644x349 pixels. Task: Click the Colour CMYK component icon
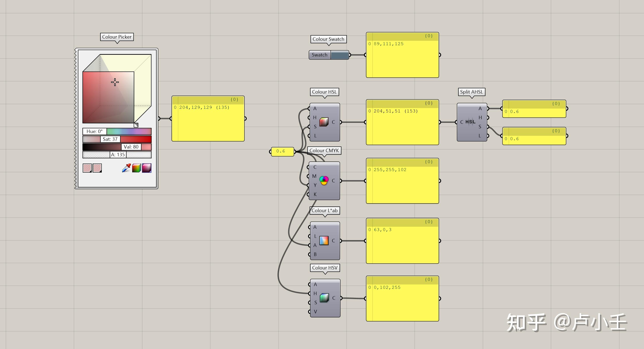click(x=324, y=180)
